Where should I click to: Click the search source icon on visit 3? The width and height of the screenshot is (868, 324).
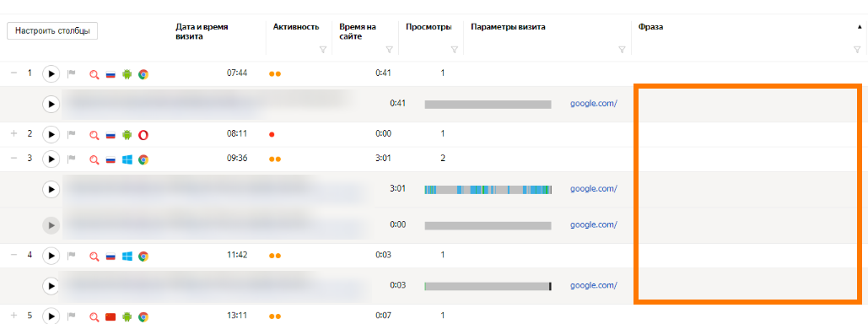[94, 160]
